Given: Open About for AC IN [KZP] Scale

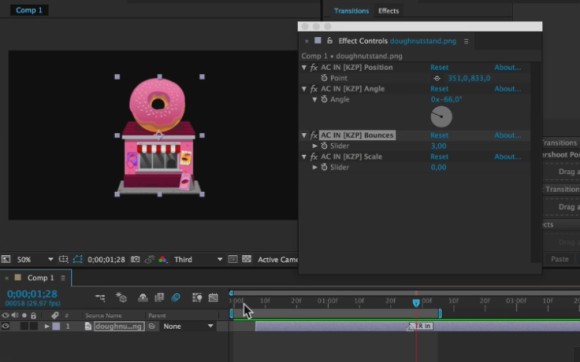Looking at the screenshot, I should click(x=508, y=157).
